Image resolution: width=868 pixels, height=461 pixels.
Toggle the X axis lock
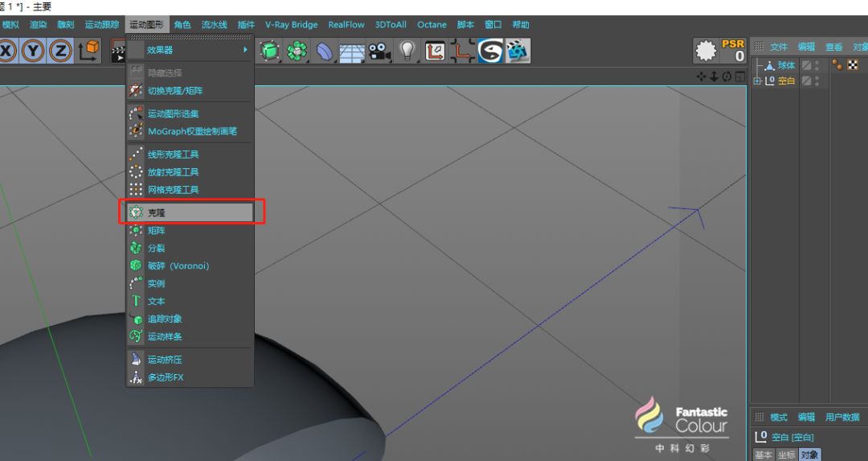pyautogui.click(x=7, y=51)
